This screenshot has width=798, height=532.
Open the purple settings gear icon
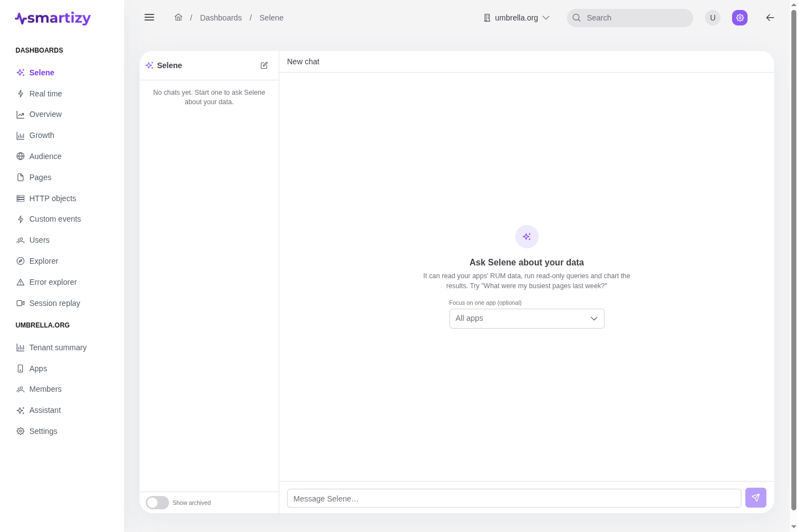(x=740, y=18)
